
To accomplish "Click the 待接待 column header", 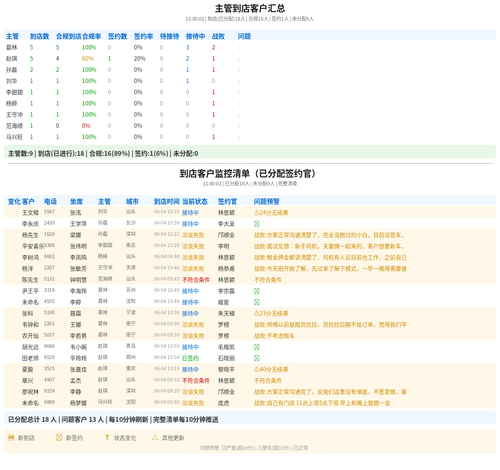I will (169, 36).
